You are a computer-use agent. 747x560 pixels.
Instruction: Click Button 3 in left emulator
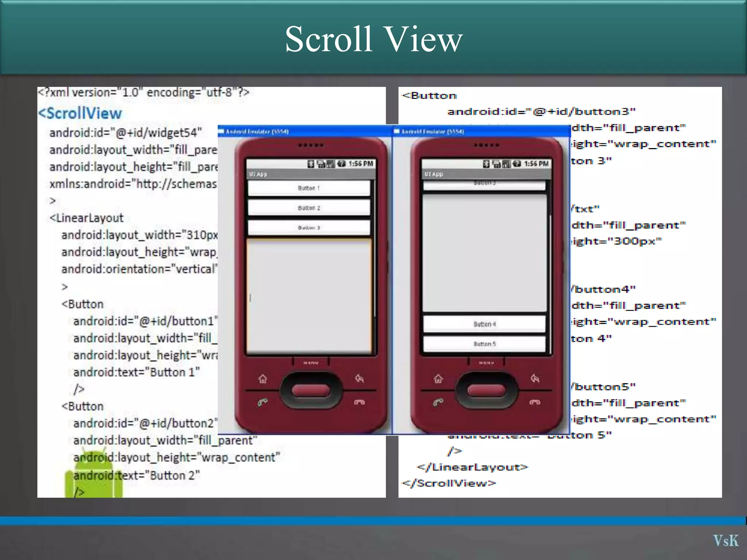click(309, 227)
